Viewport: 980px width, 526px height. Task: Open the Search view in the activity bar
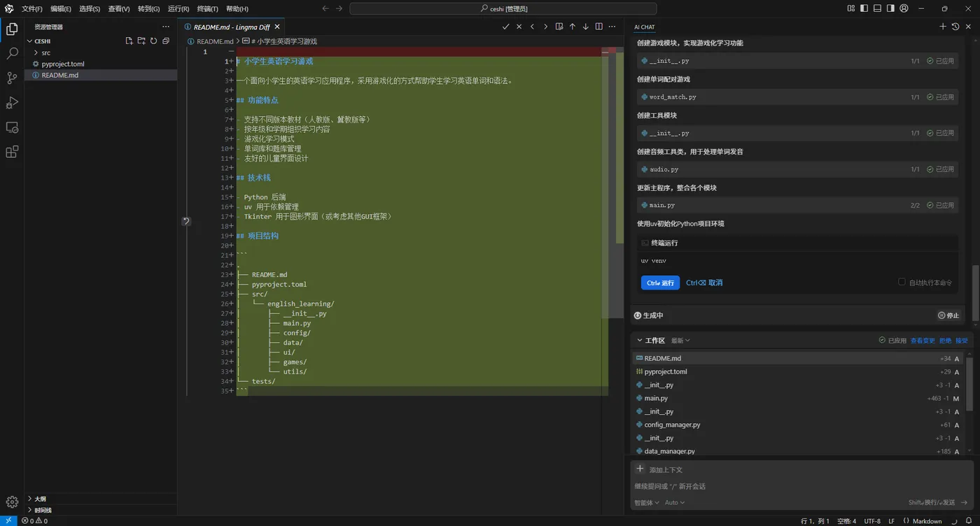tap(12, 53)
